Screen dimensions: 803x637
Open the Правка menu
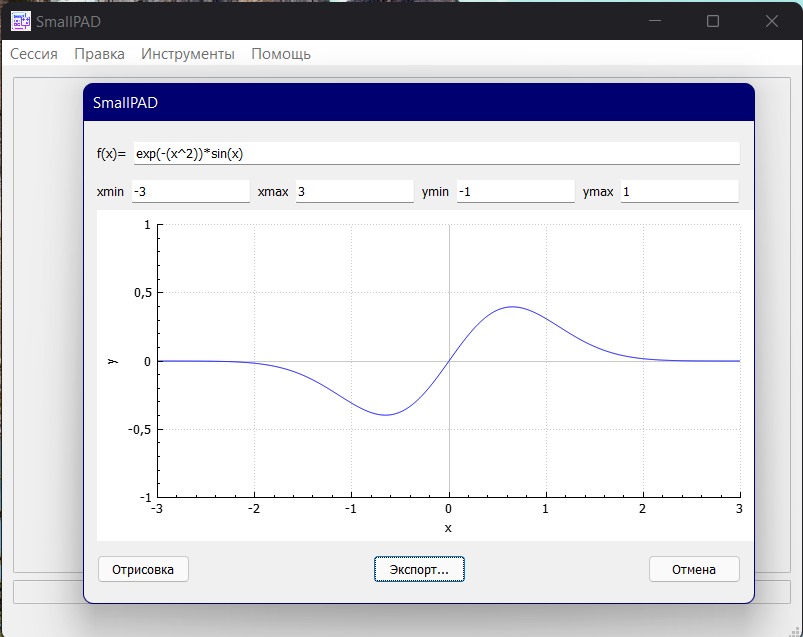(99, 54)
